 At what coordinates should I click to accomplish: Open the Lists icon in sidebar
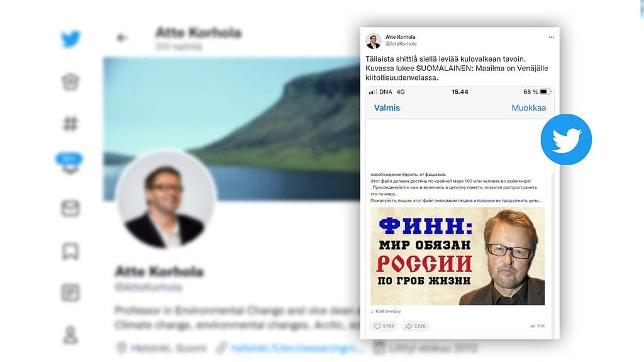70,293
